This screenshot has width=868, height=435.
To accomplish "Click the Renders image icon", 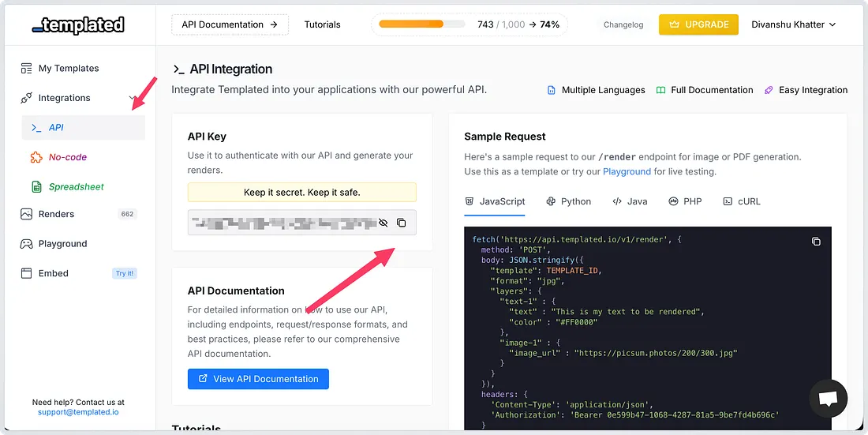I will (x=27, y=214).
